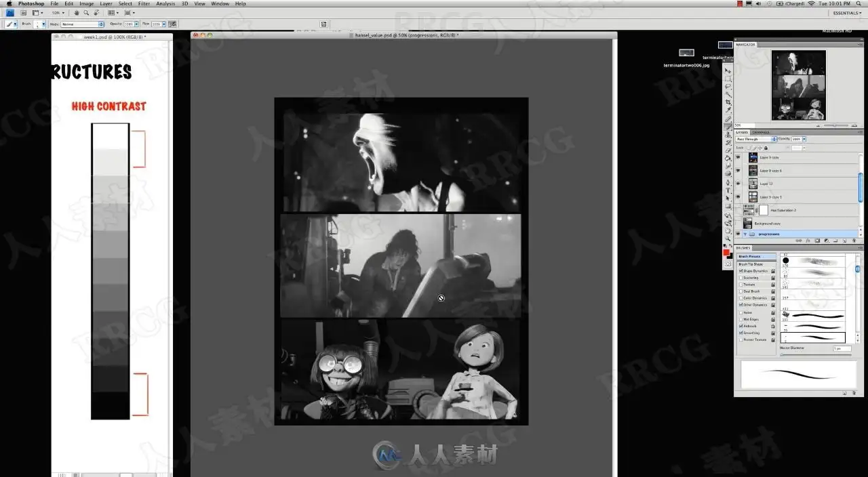Viewport: 868px width, 477px height.
Task: Adjust the Navigator zoom slider
Action: click(x=834, y=125)
